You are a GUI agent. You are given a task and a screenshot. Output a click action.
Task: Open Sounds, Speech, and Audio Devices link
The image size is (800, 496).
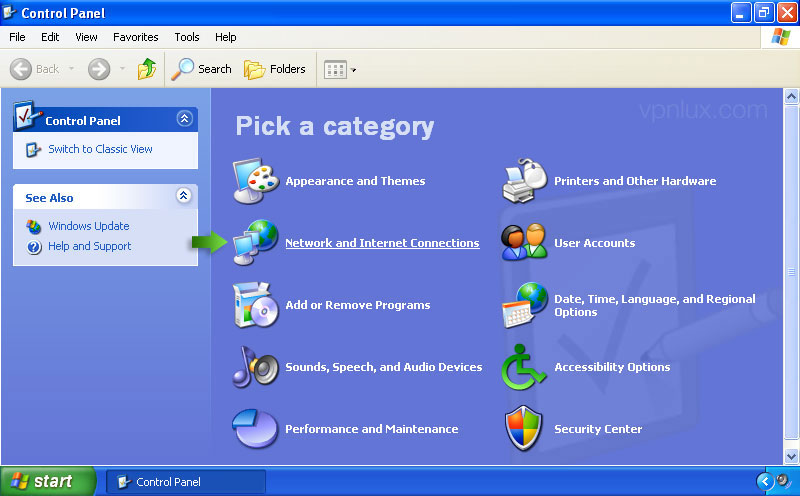tap(384, 367)
